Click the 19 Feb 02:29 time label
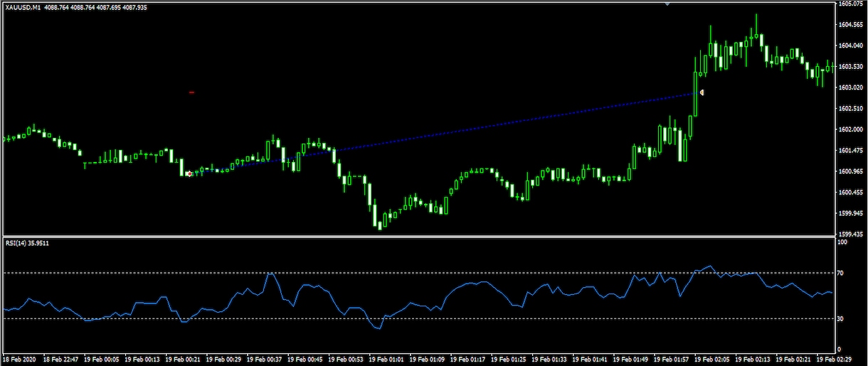868x366 pixels. (x=835, y=359)
